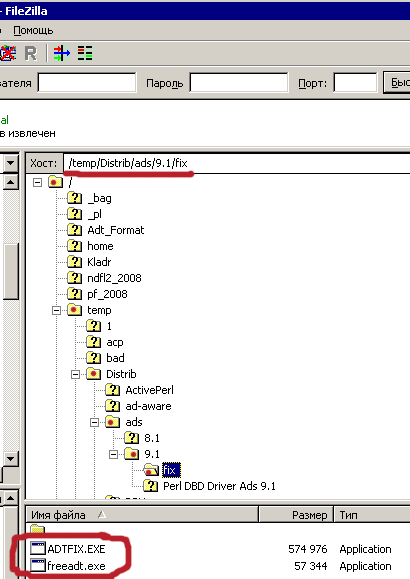The height and width of the screenshot is (579, 410).
Task: Click the disconnect icon with the red X
Action: [x=7, y=53]
